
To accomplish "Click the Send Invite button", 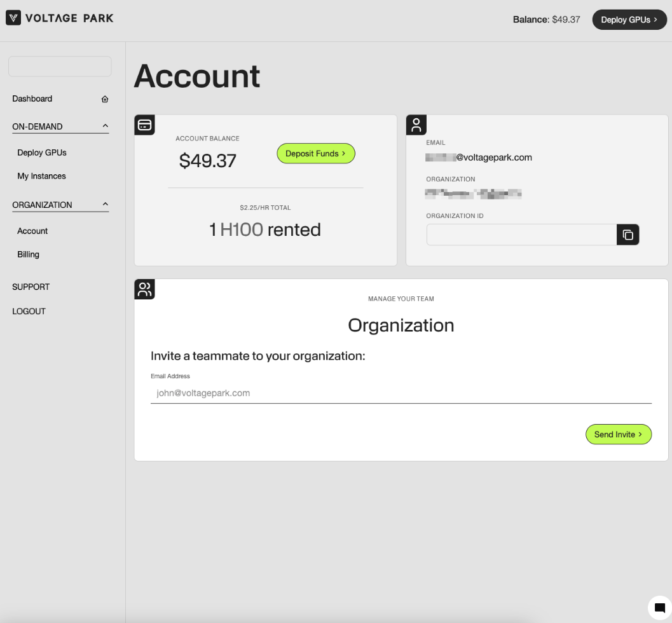I will tap(618, 434).
